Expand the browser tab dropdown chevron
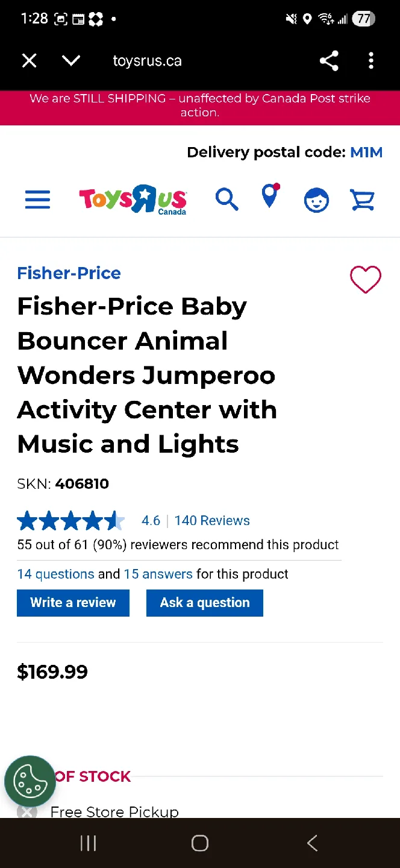 [x=71, y=61]
